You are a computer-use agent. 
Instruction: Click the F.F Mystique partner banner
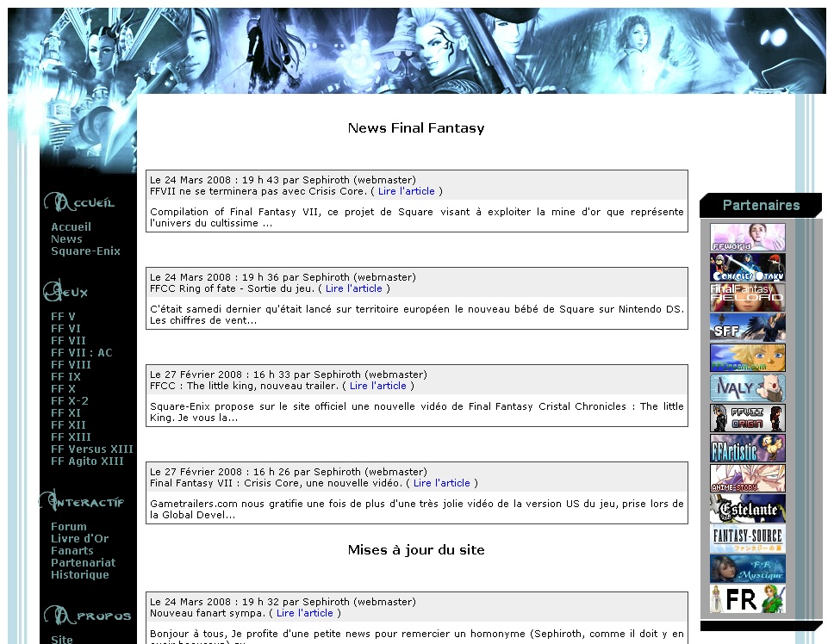(x=747, y=569)
